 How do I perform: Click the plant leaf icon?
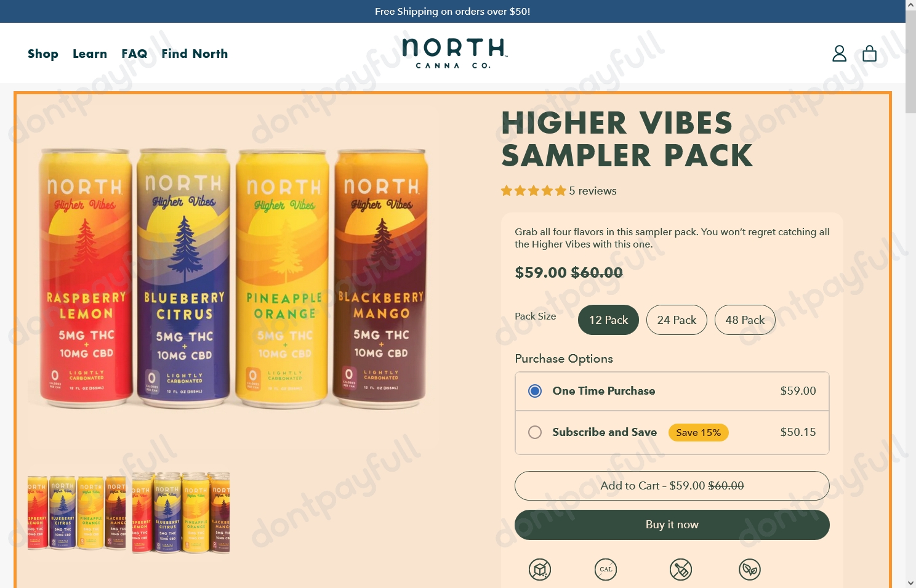[x=750, y=570]
